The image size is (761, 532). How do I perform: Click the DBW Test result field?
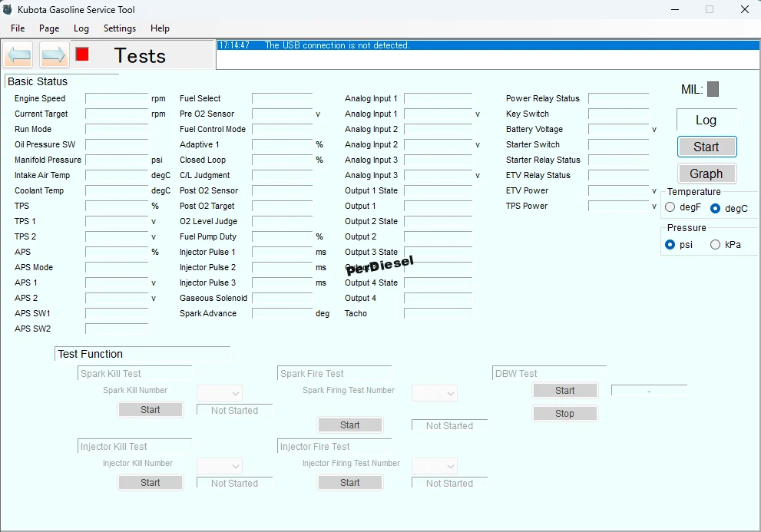[650, 391]
